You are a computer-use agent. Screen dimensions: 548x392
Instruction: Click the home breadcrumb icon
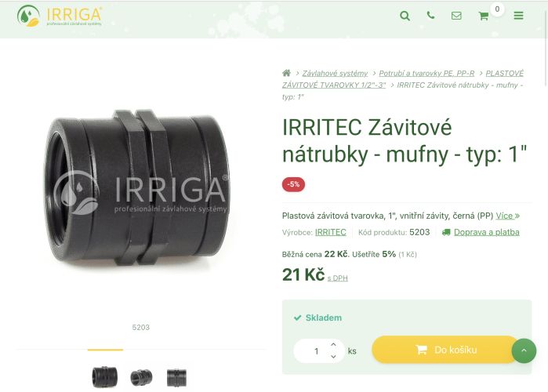pos(287,73)
